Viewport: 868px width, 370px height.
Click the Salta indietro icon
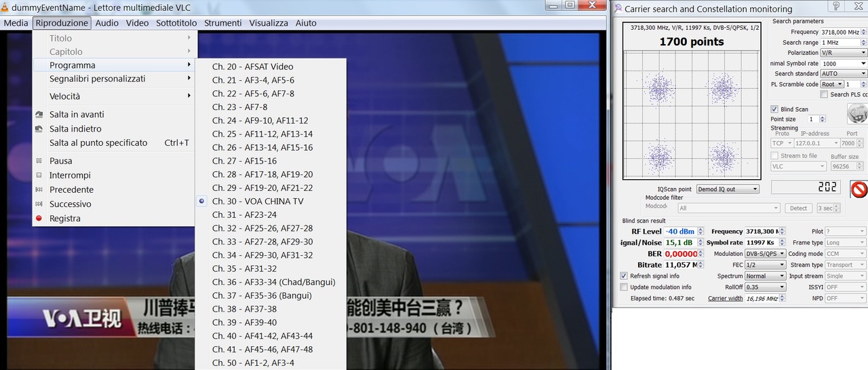[x=39, y=129]
